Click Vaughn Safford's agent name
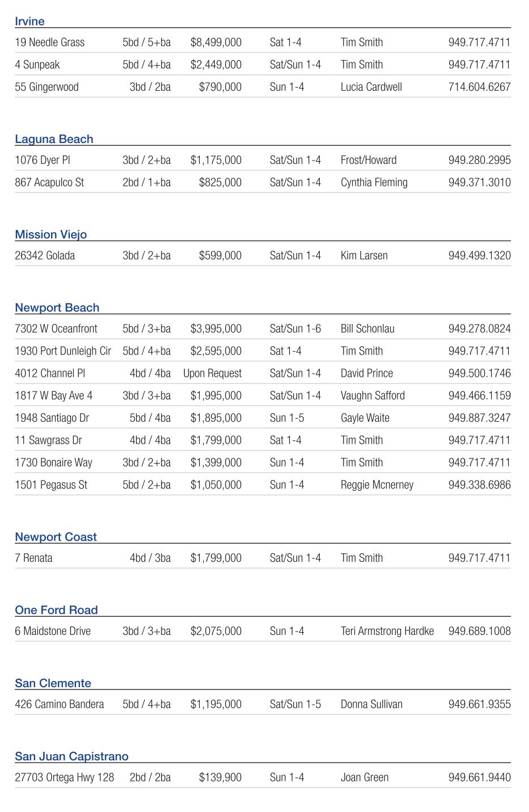This screenshot has height=812, width=529. (373, 396)
